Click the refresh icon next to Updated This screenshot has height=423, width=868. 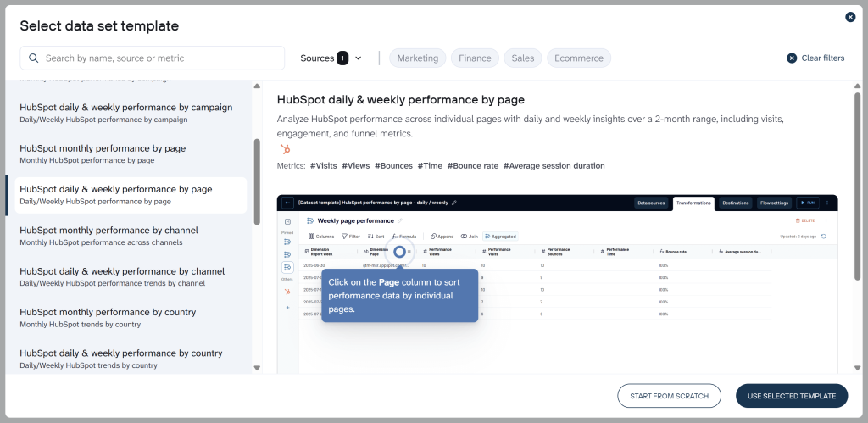824,237
